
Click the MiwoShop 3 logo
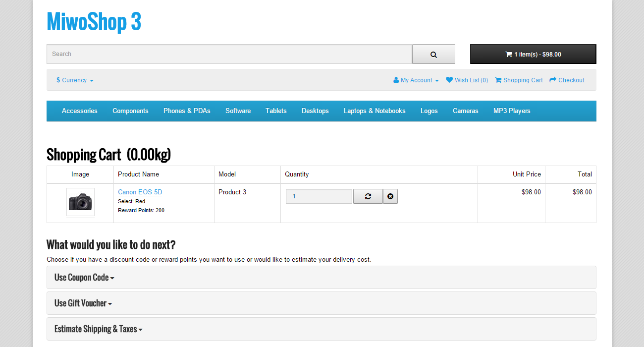coord(94,22)
